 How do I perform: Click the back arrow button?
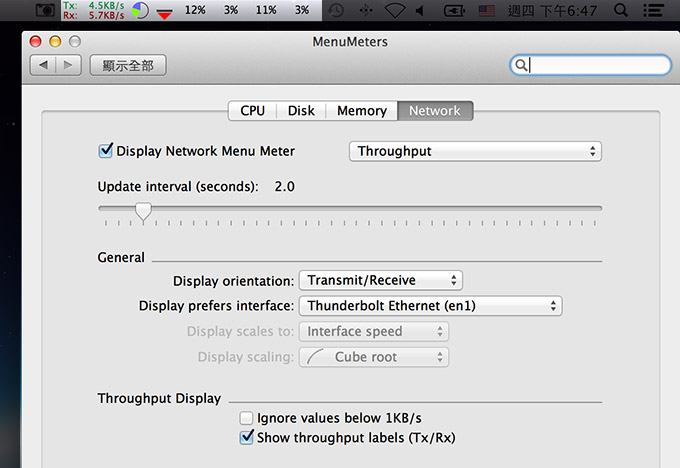coord(43,65)
